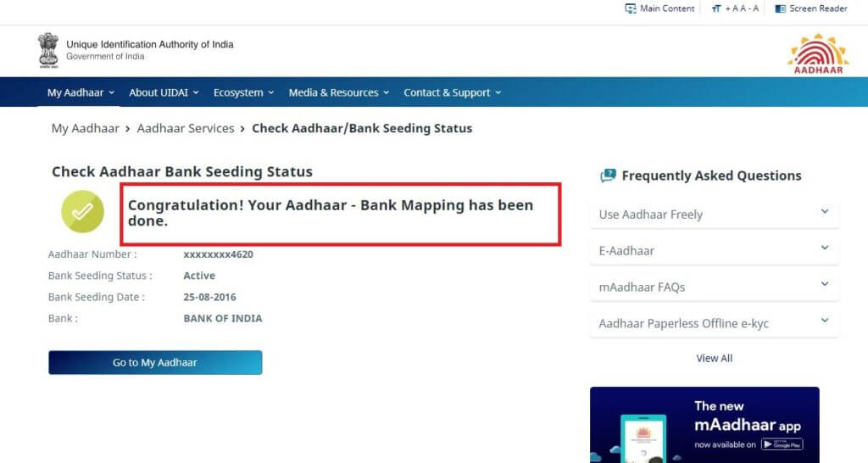Click the My Aadhaar menu dropdown arrow

click(x=111, y=92)
